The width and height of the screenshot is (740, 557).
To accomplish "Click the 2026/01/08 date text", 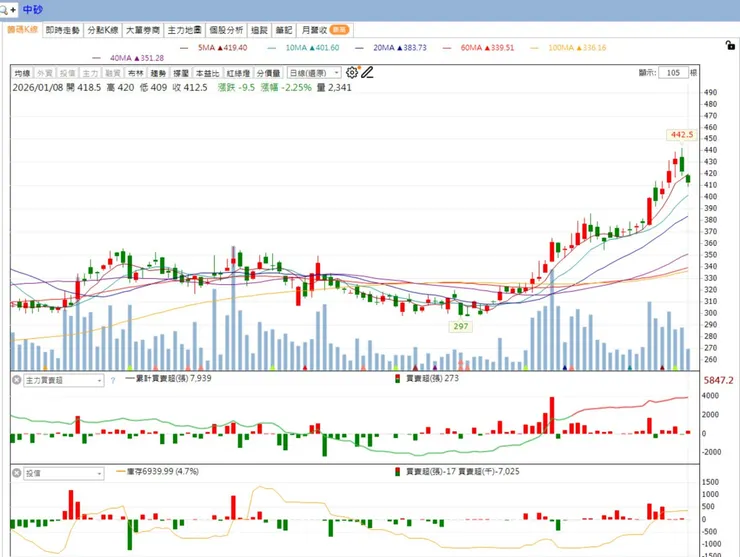I will coord(38,87).
